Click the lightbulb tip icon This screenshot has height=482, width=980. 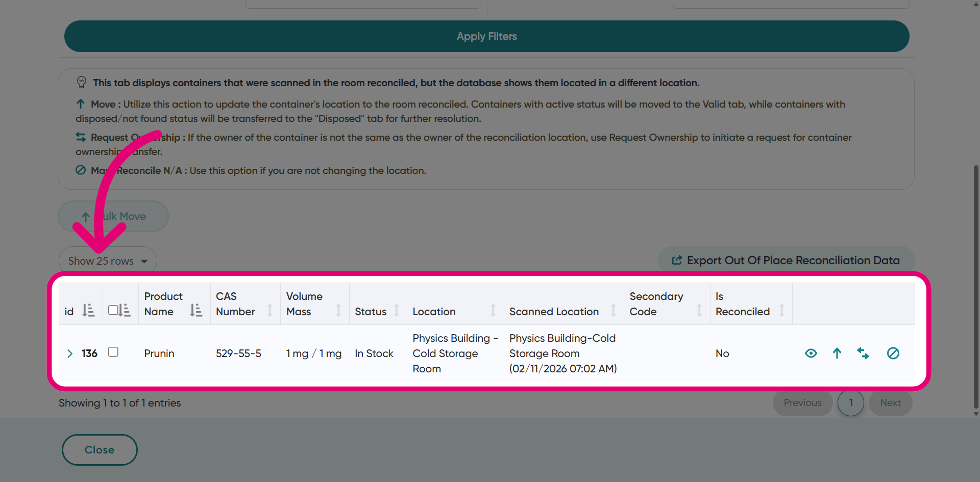(82, 82)
